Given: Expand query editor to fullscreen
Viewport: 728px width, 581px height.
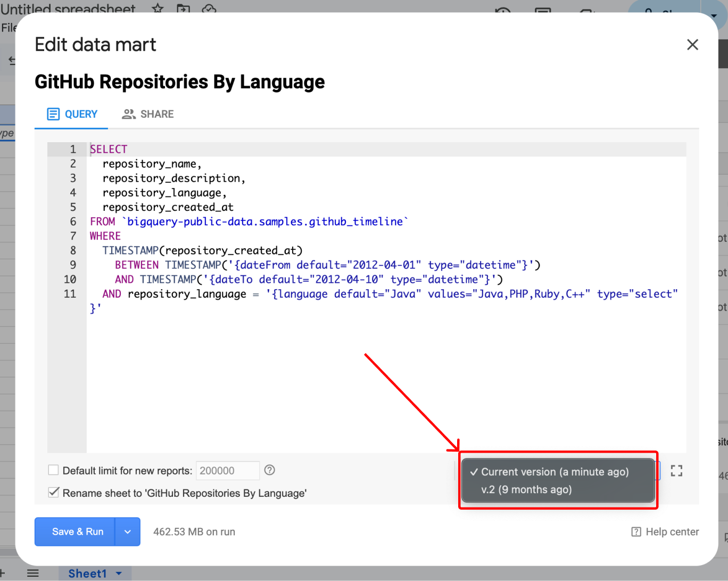Looking at the screenshot, I should point(676,471).
